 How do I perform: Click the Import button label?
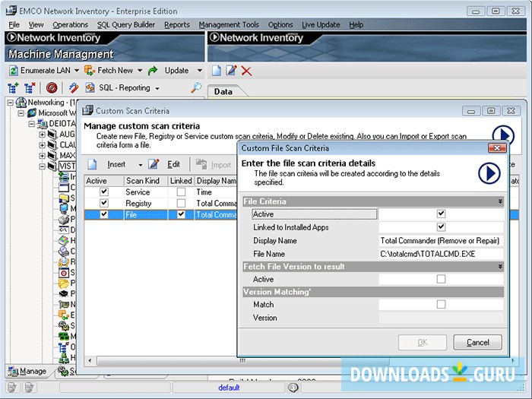coord(221,165)
